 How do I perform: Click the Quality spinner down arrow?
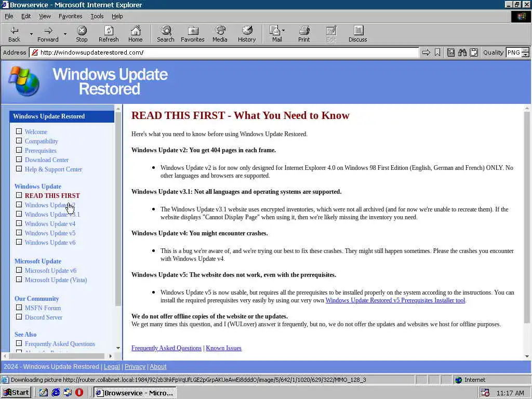(x=526, y=55)
